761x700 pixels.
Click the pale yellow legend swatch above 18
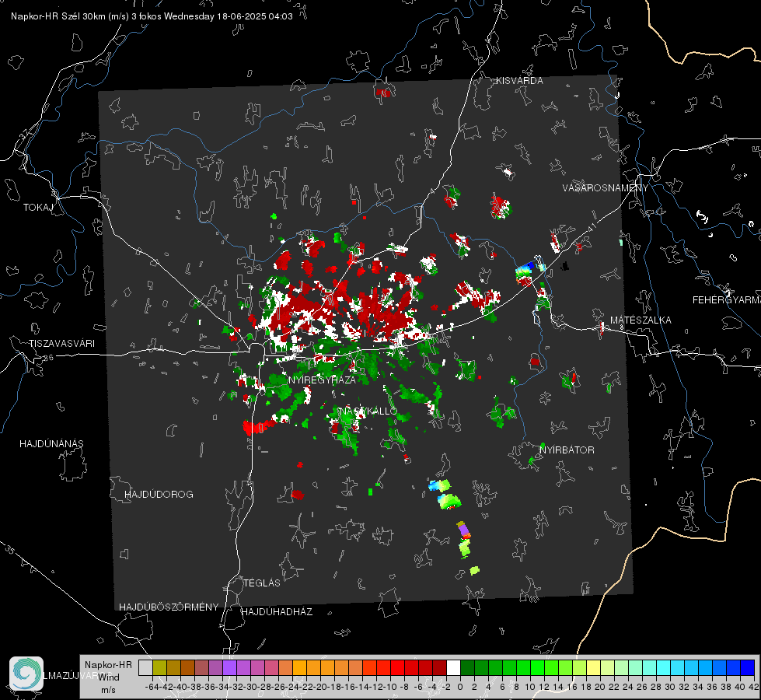coord(594,668)
